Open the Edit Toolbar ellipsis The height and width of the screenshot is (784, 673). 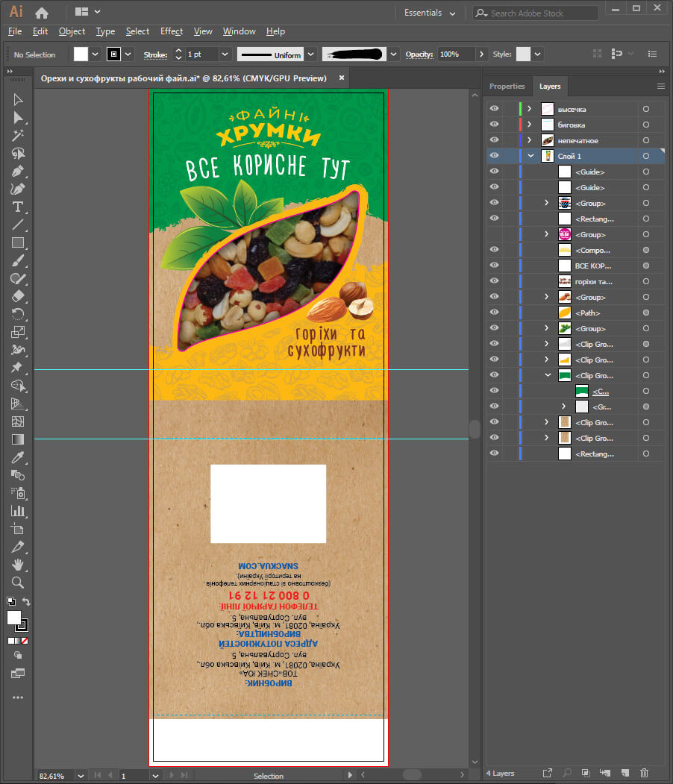click(18, 697)
